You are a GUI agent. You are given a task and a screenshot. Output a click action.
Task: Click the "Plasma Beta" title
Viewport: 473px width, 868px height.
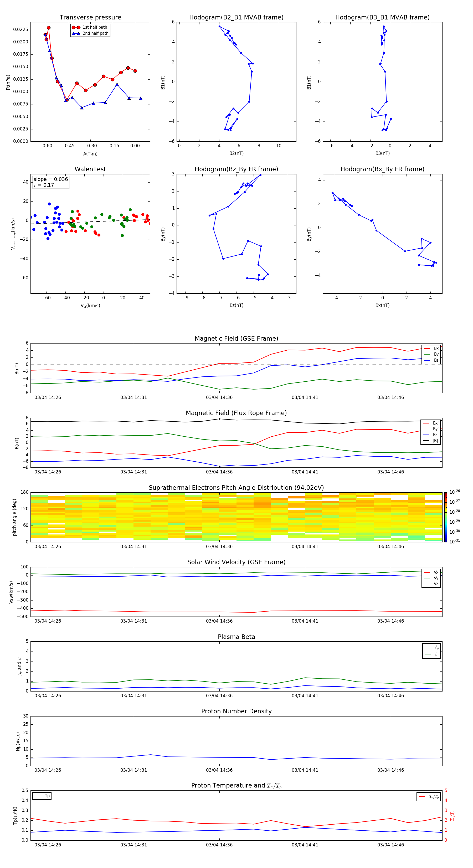pyautogui.click(x=236, y=637)
